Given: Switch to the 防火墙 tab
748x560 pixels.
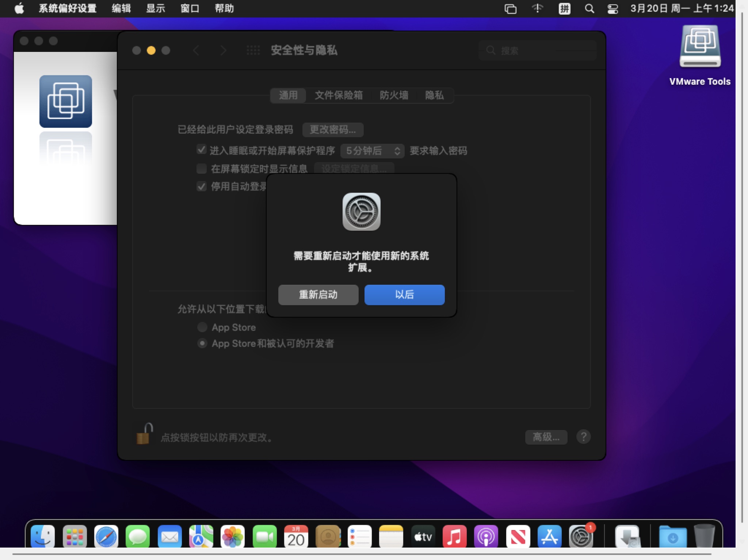Looking at the screenshot, I should point(394,96).
